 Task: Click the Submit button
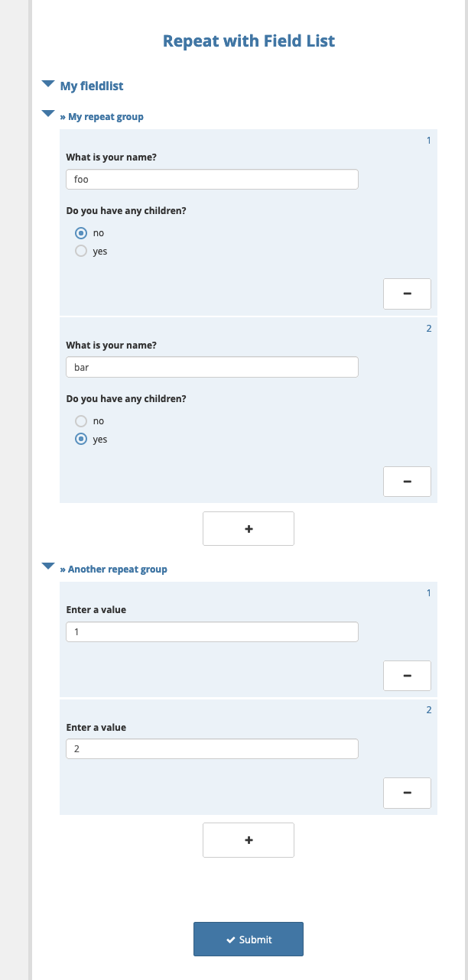[249, 939]
